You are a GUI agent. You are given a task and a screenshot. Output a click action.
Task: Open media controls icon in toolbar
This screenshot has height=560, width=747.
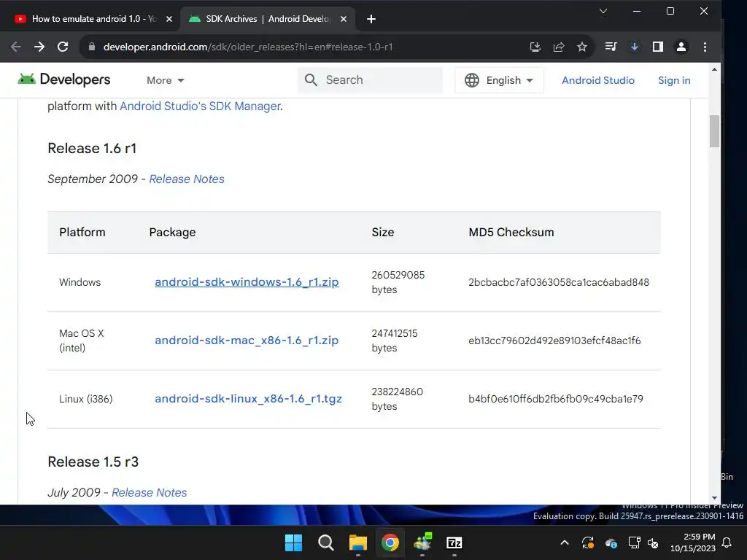611,47
